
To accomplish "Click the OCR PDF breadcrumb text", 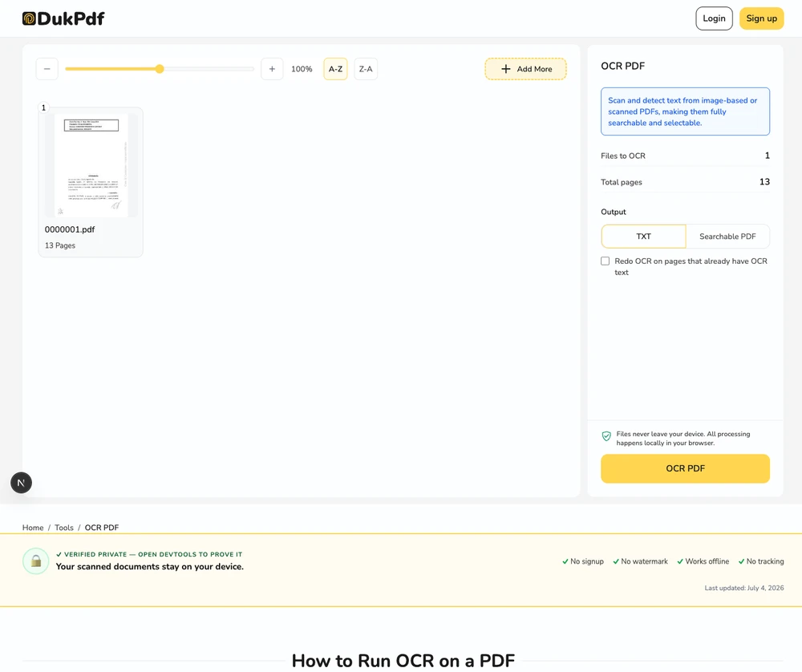I will pyautogui.click(x=102, y=528).
